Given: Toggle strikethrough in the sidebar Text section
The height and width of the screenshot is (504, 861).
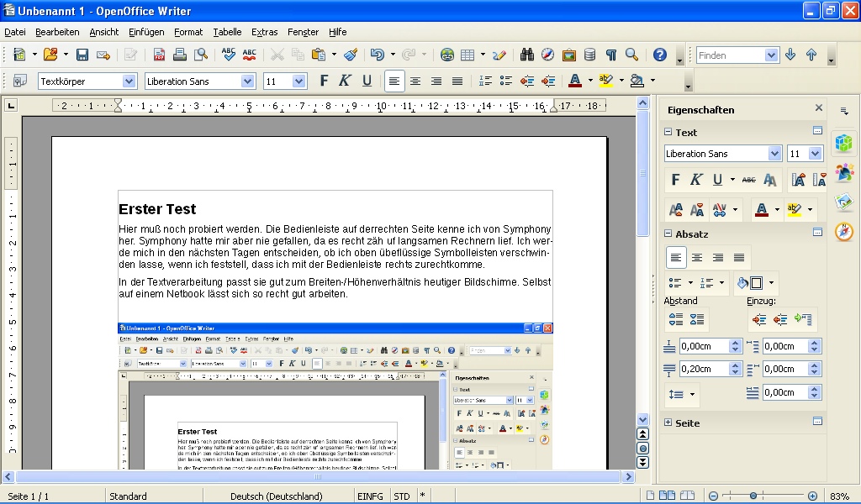Looking at the screenshot, I should [x=748, y=180].
